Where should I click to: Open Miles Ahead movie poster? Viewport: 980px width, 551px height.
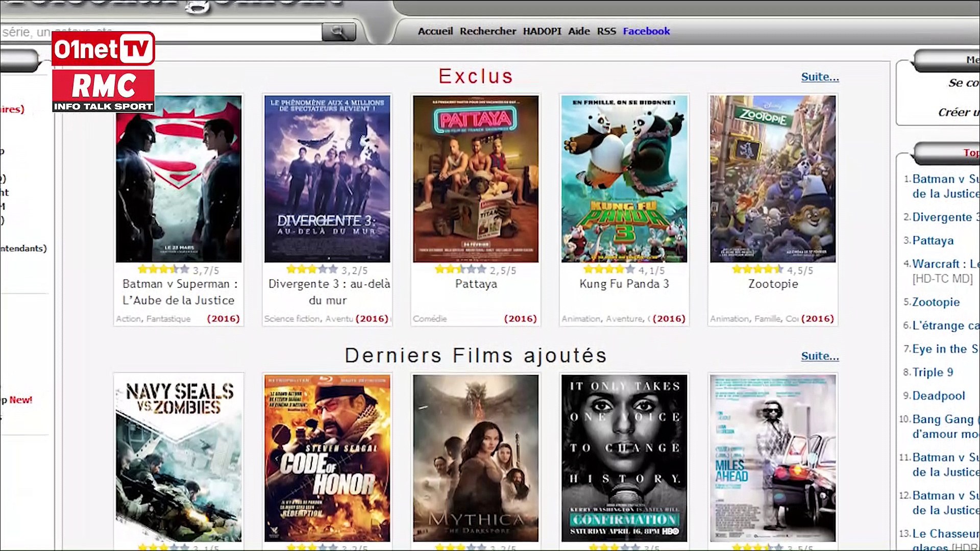773,458
